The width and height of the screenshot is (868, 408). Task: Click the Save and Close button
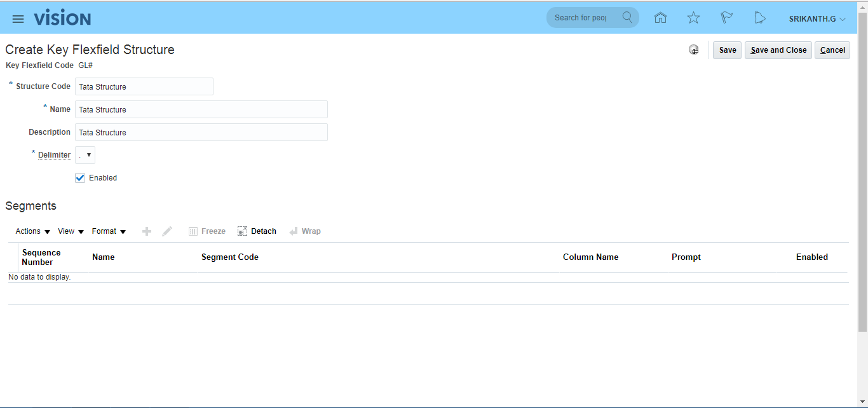778,50
